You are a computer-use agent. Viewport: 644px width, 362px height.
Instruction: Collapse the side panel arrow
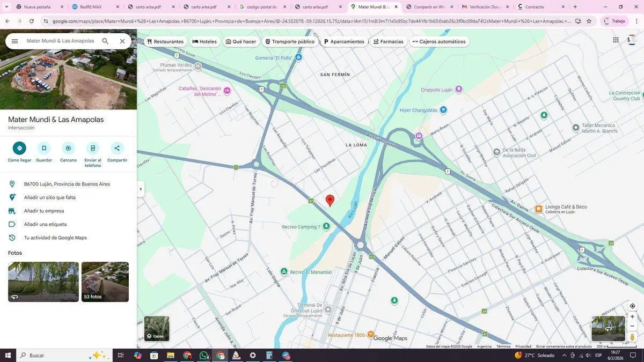click(x=141, y=189)
